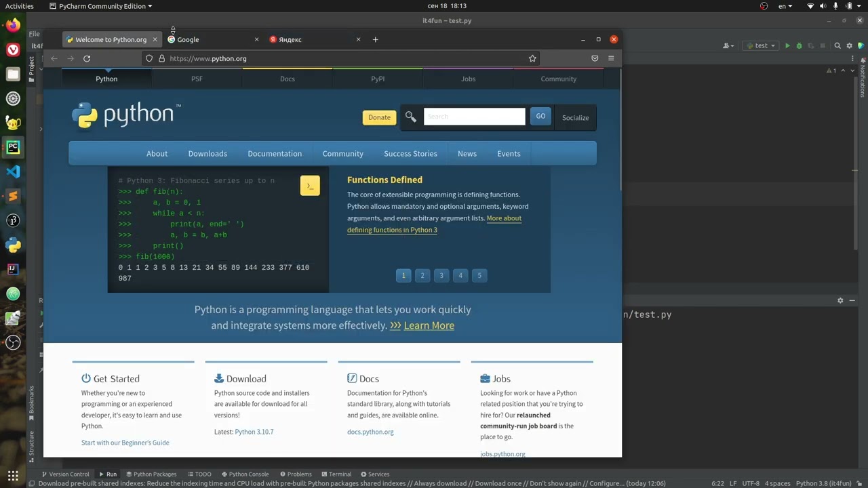Viewport: 868px width, 488px height.
Task: Open the Jobs top navigation tab
Action: coord(468,79)
